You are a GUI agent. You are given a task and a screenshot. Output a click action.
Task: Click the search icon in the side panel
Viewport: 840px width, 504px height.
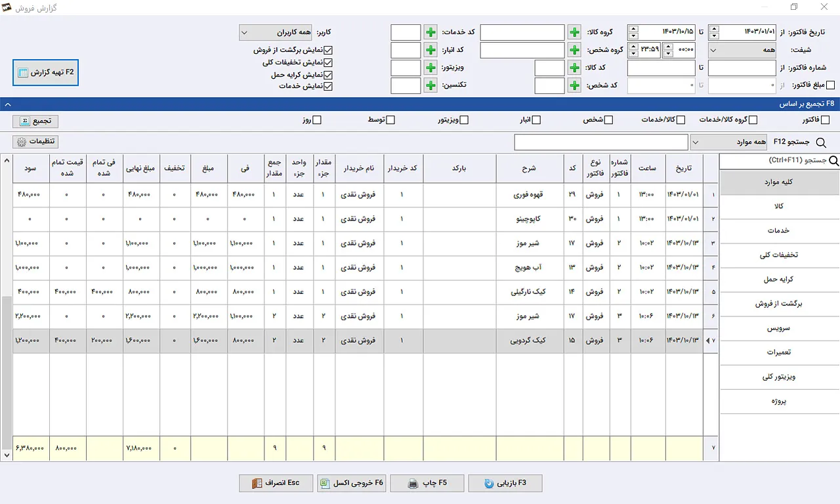tap(834, 161)
